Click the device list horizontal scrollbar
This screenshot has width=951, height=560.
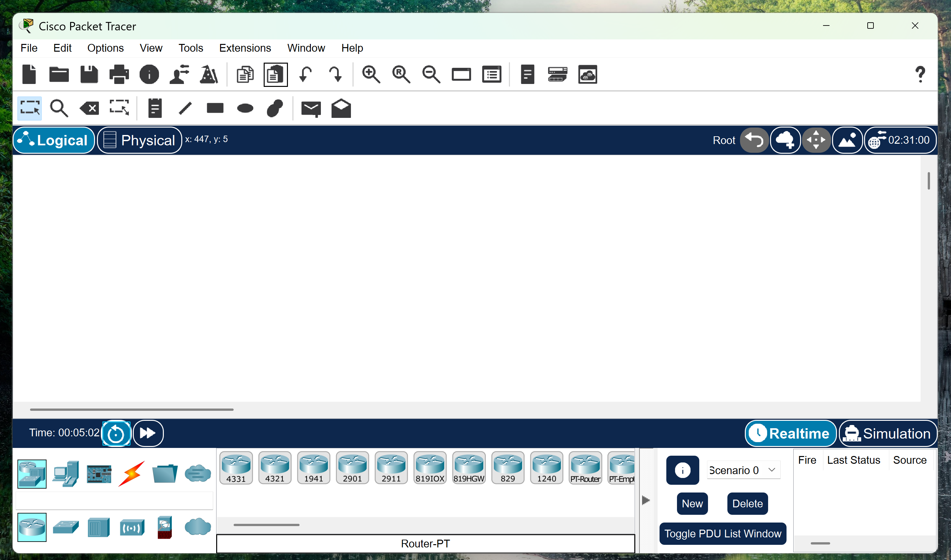pyautogui.click(x=266, y=525)
